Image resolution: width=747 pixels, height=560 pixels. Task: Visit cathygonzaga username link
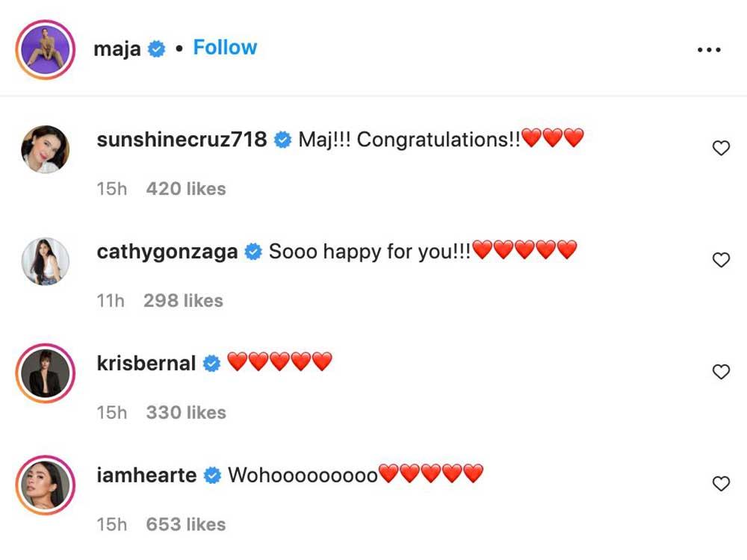pos(167,252)
